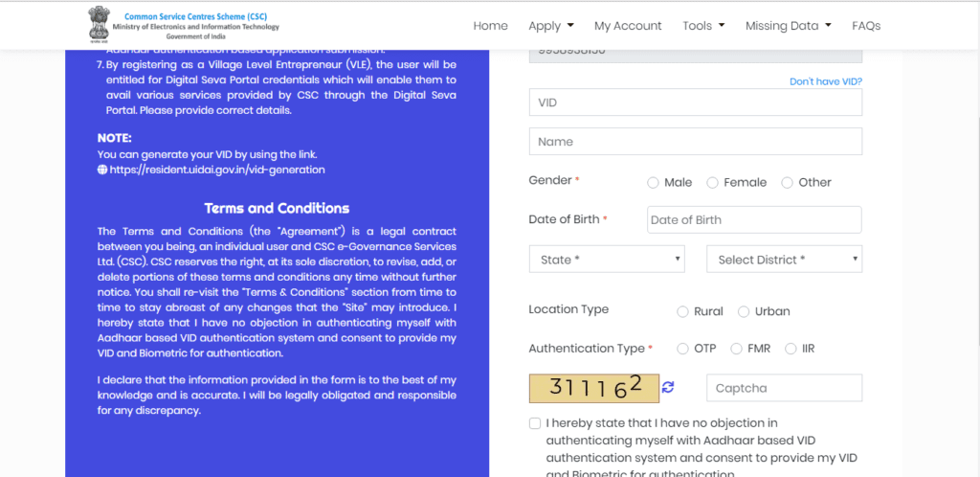Choose FMR authentication type
The height and width of the screenshot is (477, 980).
pyautogui.click(x=736, y=349)
